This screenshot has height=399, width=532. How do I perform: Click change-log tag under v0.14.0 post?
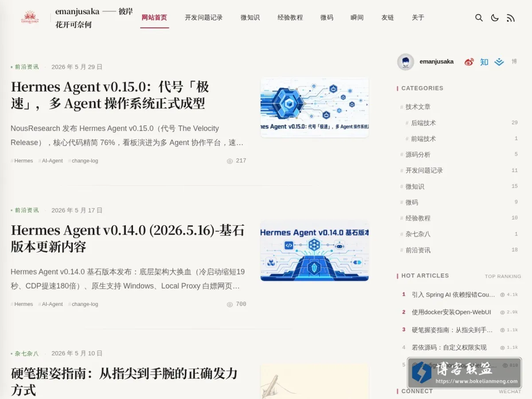[x=83, y=304]
